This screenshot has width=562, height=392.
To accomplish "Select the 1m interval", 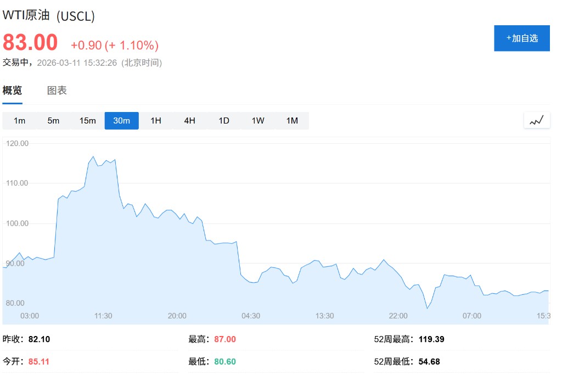I will [19, 121].
